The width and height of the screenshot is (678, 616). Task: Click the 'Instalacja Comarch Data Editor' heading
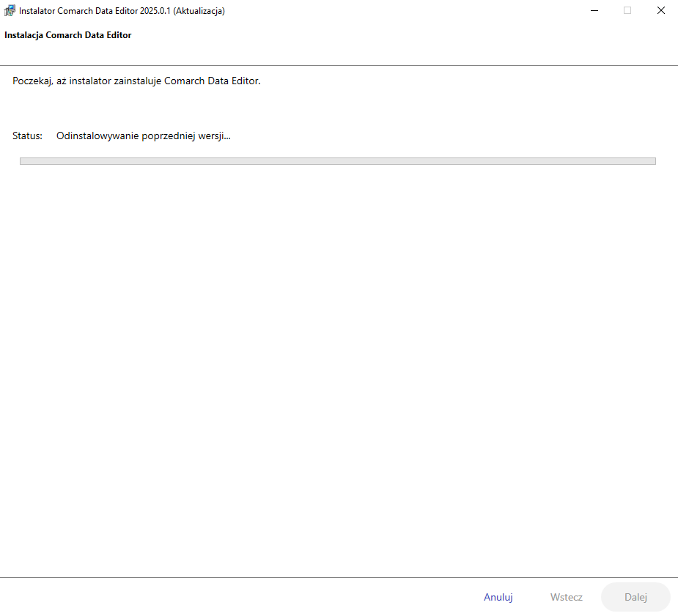68,35
